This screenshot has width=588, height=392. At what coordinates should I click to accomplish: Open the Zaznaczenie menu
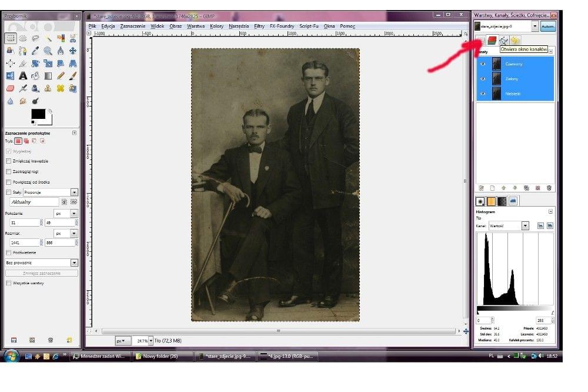click(132, 26)
